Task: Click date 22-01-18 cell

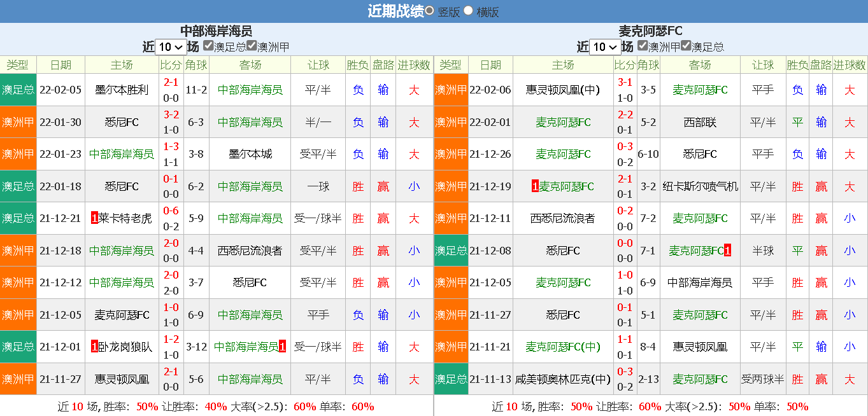Action: (x=60, y=186)
